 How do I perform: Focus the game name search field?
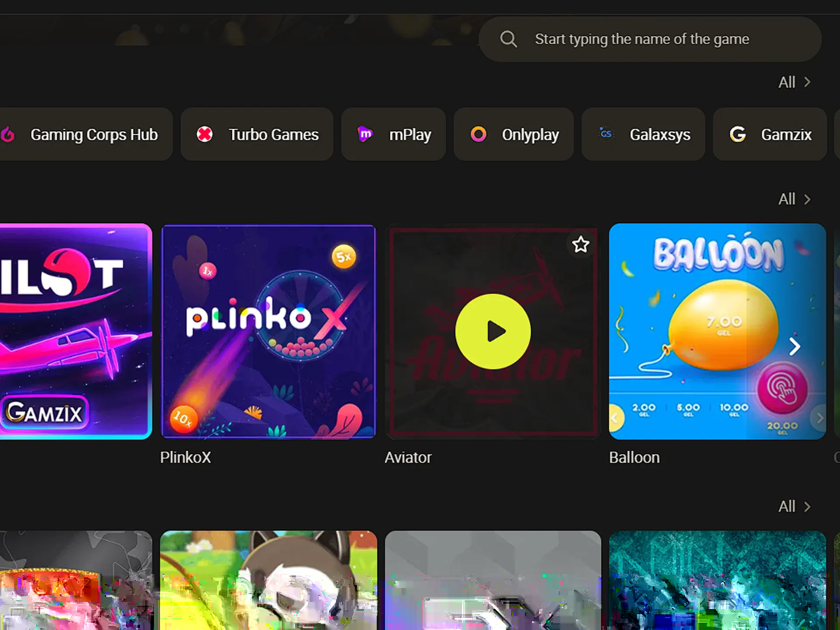coord(650,39)
